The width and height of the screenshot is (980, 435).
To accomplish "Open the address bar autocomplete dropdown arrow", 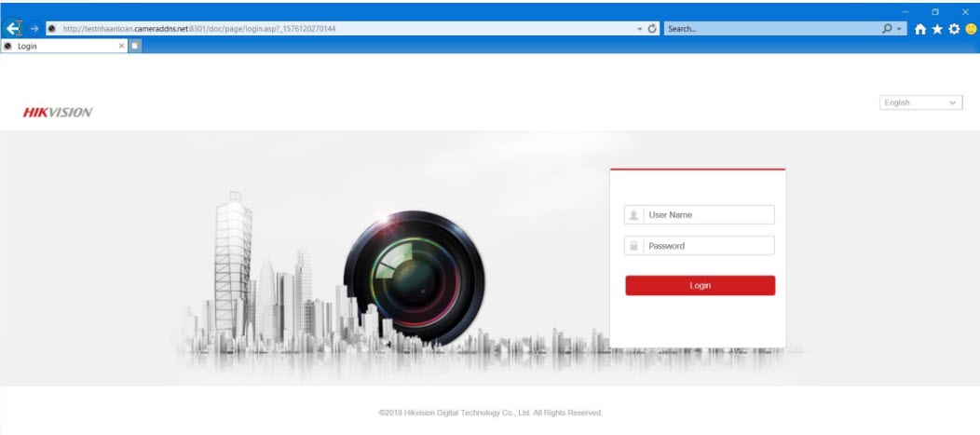I will [x=639, y=29].
